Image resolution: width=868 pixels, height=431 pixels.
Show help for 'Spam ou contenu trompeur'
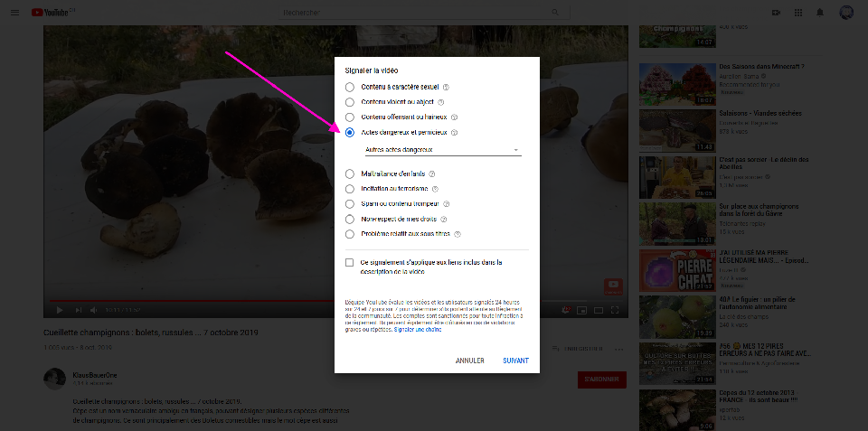(x=446, y=204)
